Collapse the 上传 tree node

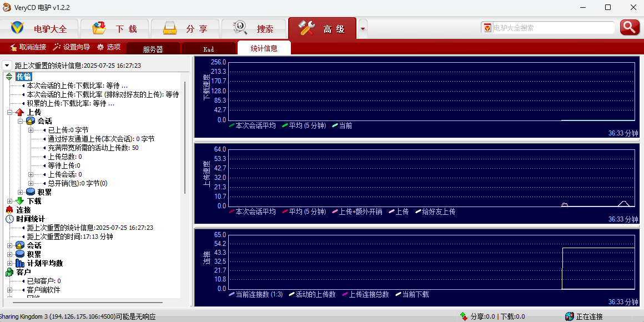[x=9, y=112]
